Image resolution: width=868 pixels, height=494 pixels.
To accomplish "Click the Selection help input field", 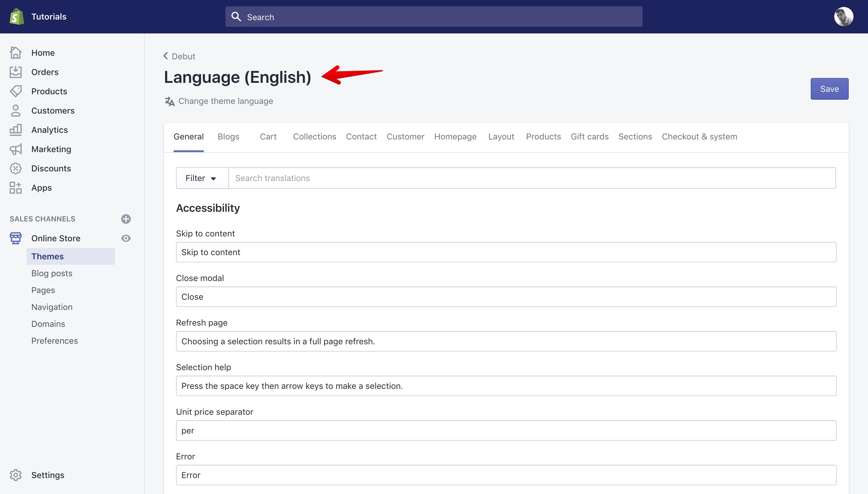I will [506, 386].
